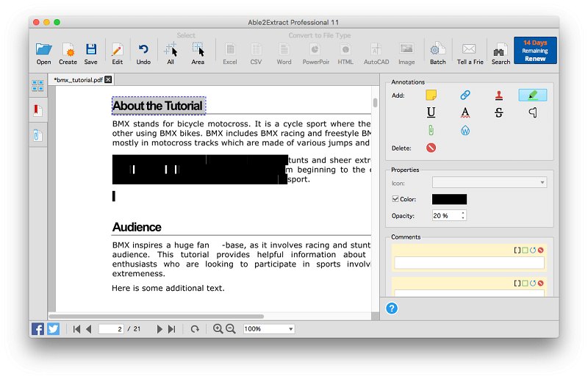This screenshot has width=588, height=379.
Task: Close the bmx_tutorial.pdf tab
Action: [x=108, y=79]
